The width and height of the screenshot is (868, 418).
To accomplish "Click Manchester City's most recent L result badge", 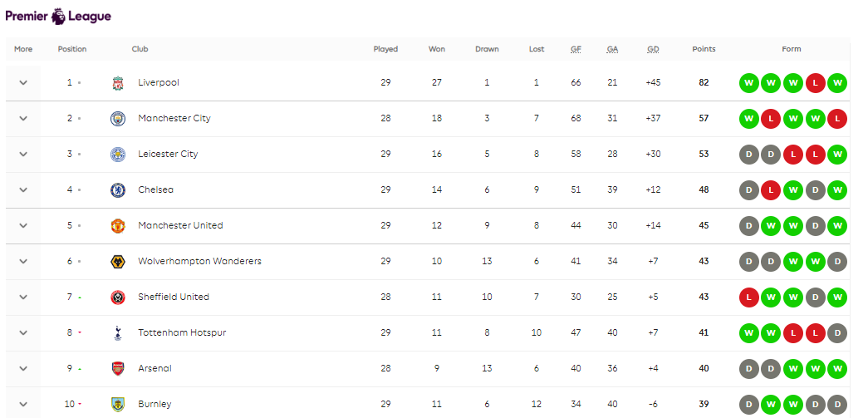I will 837,119.
